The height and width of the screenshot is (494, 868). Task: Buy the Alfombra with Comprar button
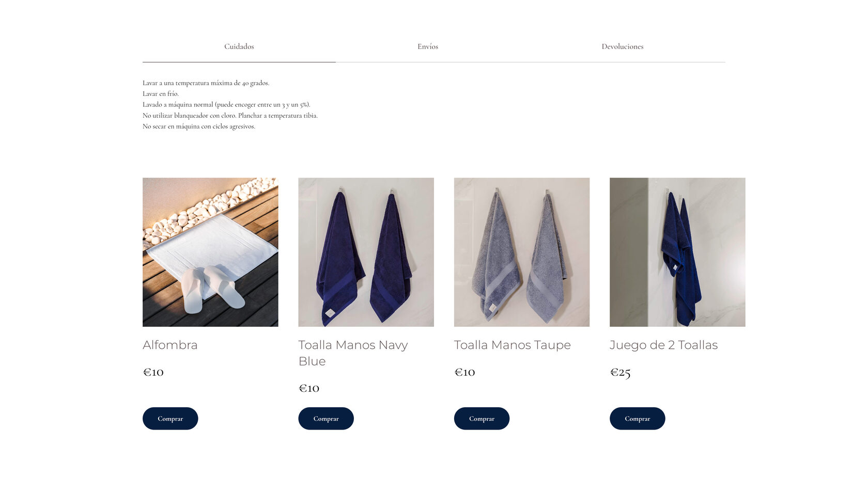tap(171, 419)
